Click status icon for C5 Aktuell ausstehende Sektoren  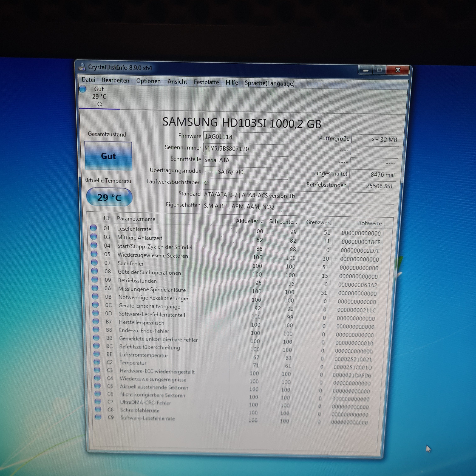[x=98, y=385]
